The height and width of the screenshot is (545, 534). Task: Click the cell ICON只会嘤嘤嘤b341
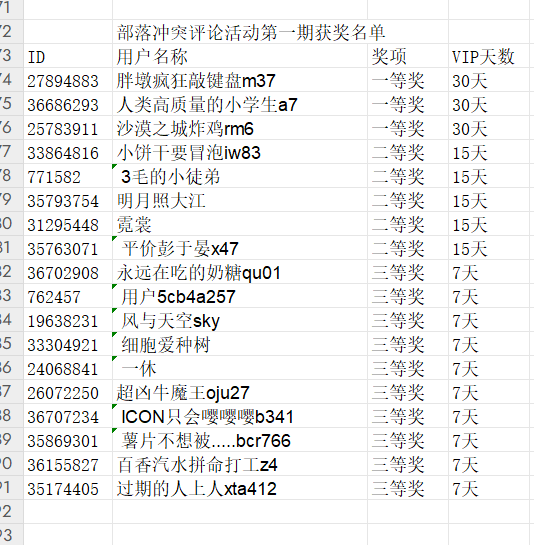click(x=240, y=416)
